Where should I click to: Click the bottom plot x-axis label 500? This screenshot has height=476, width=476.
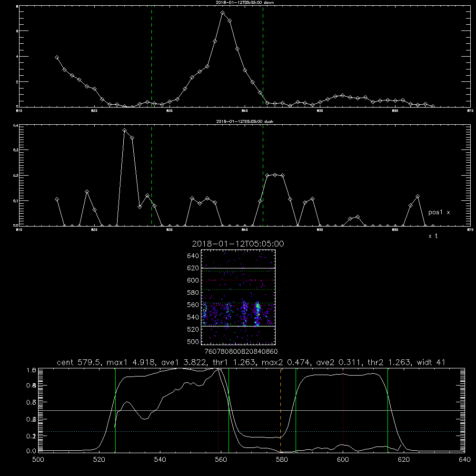[x=38, y=460]
